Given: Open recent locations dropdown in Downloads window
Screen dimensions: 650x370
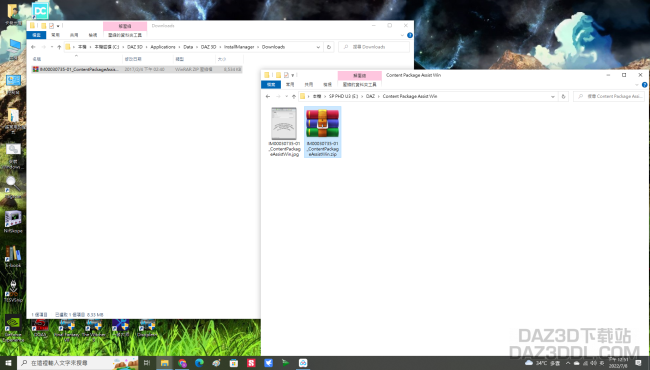Looking at the screenshot, I should [x=52, y=47].
